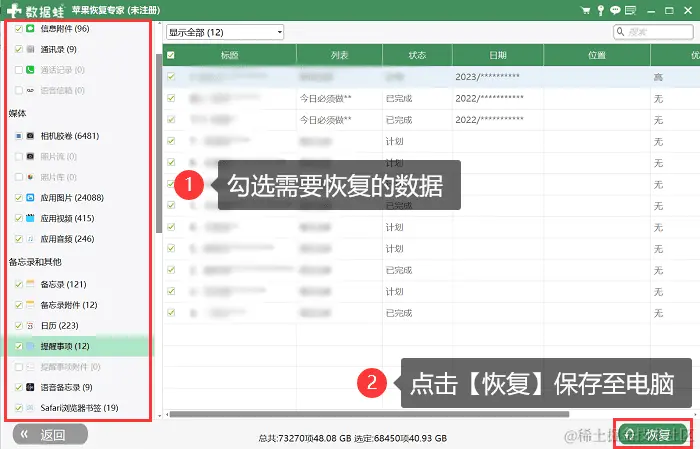Click the 提醒事项附件 icon
This screenshot has height=449, width=700.
(x=30, y=367)
